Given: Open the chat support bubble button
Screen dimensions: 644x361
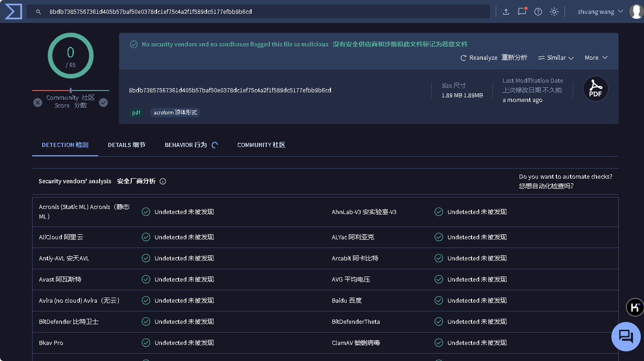Looking at the screenshot, I should (x=626, y=336).
